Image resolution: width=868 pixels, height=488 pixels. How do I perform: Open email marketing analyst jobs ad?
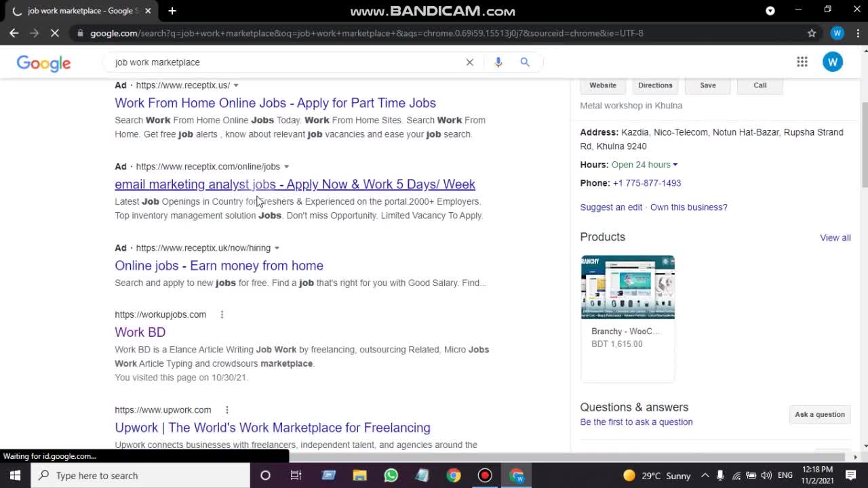(295, 184)
